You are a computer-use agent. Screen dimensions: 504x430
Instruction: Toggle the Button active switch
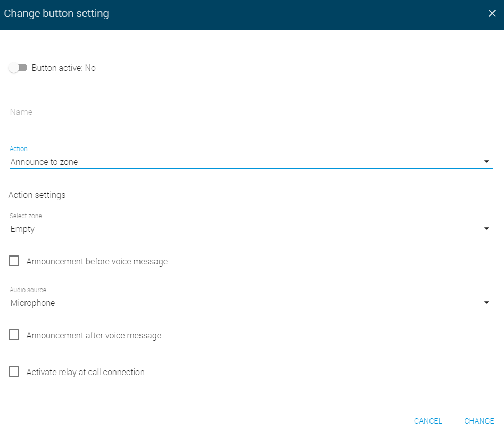[18, 68]
